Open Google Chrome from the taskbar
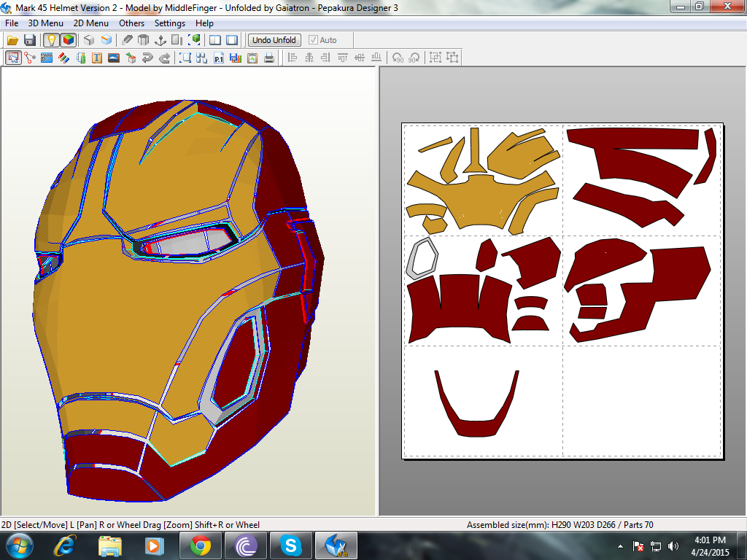 pyautogui.click(x=200, y=545)
